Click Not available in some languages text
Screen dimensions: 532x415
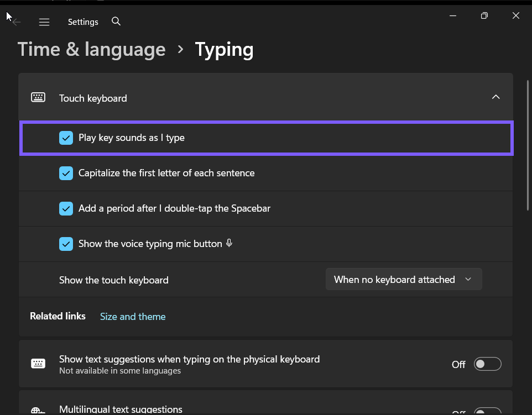click(x=120, y=371)
